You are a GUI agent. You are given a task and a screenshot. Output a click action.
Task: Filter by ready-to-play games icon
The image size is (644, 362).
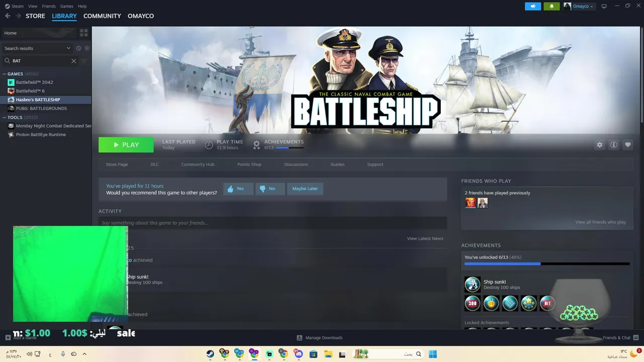(87, 48)
